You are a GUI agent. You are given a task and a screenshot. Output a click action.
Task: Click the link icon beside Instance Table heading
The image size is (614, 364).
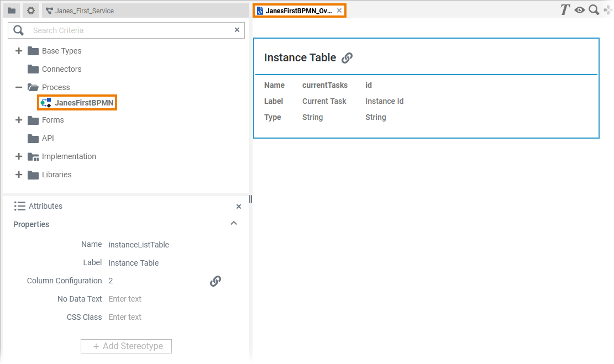pyautogui.click(x=347, y=57)
